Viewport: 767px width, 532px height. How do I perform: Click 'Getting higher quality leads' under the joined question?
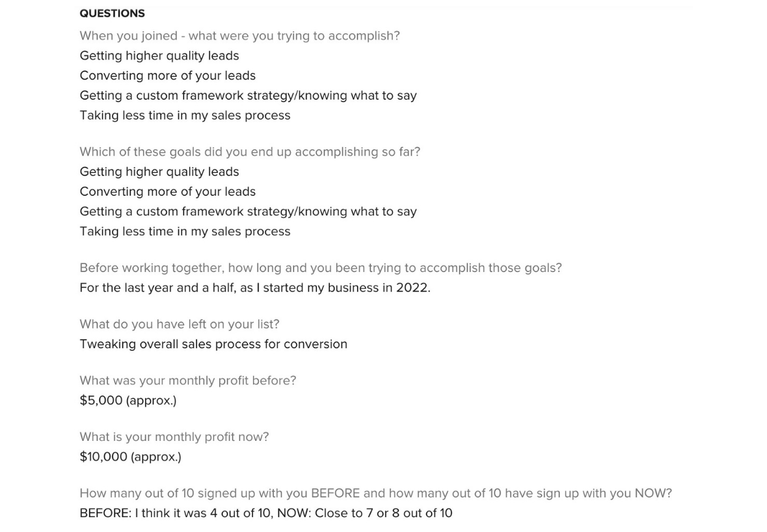[159, 56]
